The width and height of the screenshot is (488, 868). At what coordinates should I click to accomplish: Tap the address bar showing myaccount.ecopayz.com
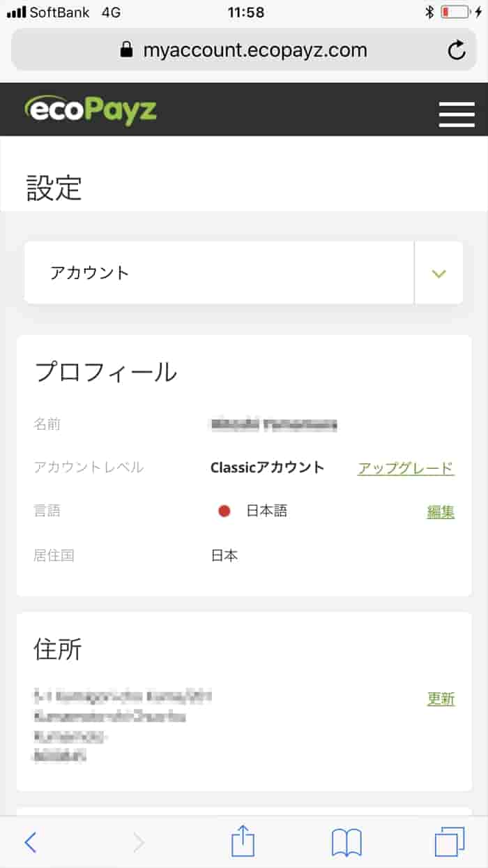255,50
